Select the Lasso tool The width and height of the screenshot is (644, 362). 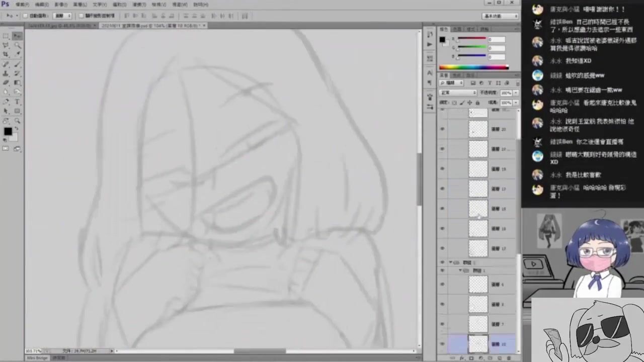[6, 45]
